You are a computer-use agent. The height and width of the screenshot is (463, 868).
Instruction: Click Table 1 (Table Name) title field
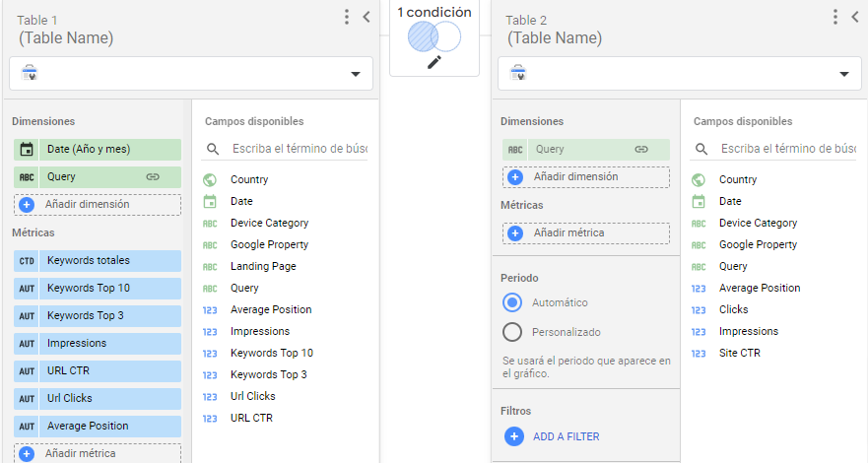pyautogui.click(x=66, y=37)
